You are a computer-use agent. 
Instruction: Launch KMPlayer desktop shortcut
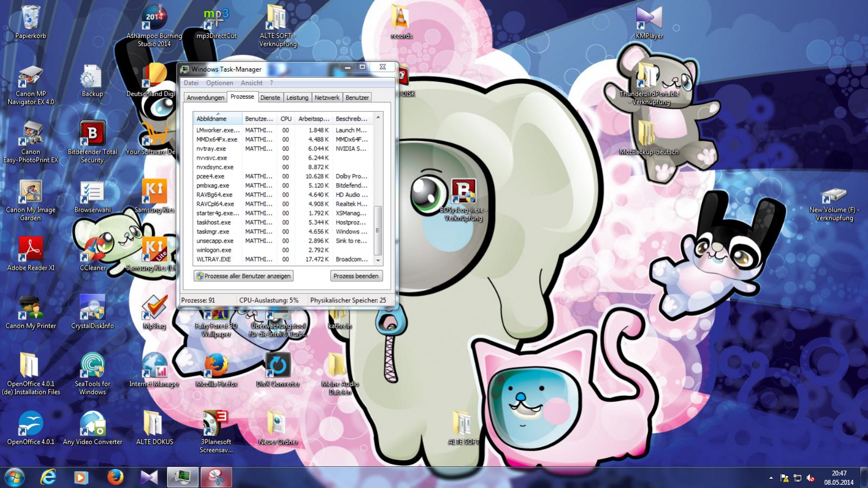649,22
